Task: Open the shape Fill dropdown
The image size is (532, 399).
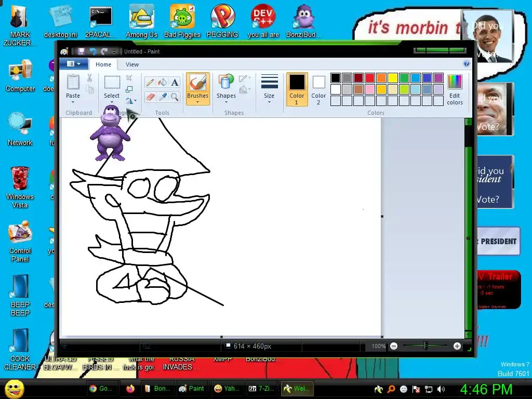Action: 245,90
